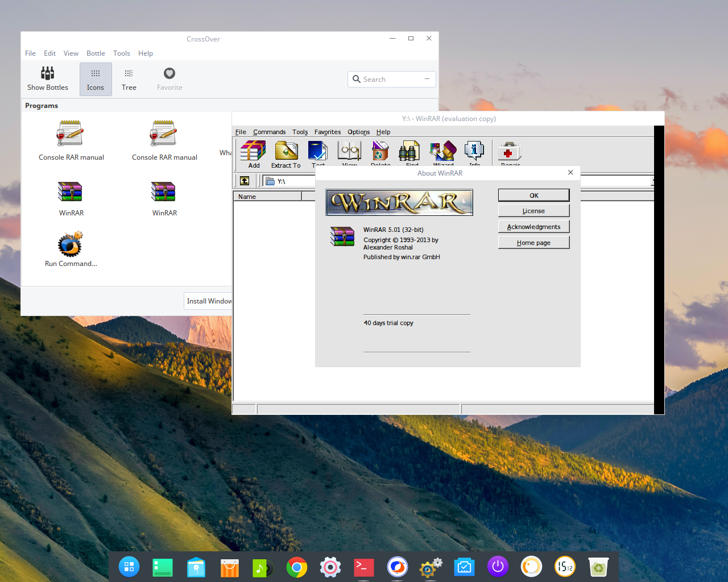Viewport: 728px width, 582px height.
Task: Click the Test archive toolbar icon
Action: [318, 152]
